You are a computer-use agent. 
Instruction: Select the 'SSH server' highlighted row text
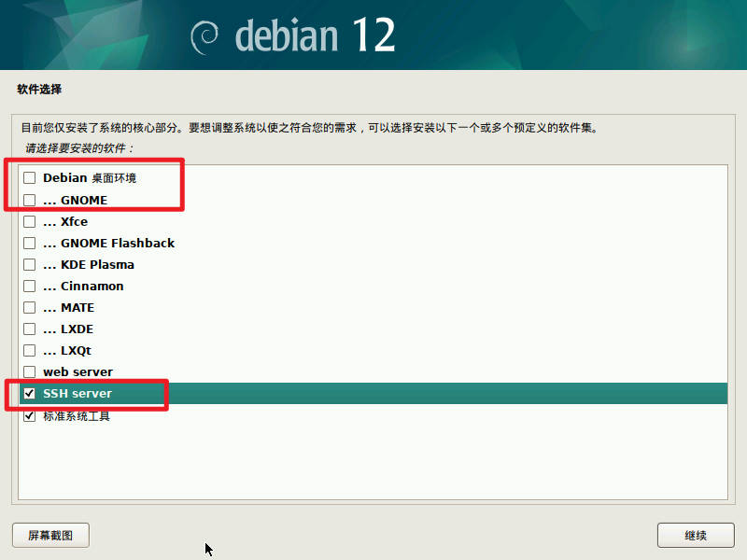pos(78,393)
